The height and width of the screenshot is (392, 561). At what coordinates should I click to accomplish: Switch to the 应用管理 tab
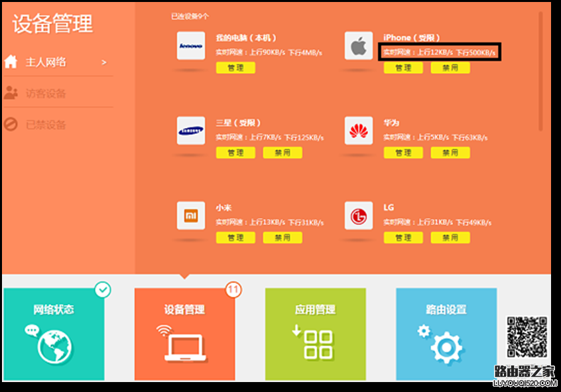click(x=315, y=334)
